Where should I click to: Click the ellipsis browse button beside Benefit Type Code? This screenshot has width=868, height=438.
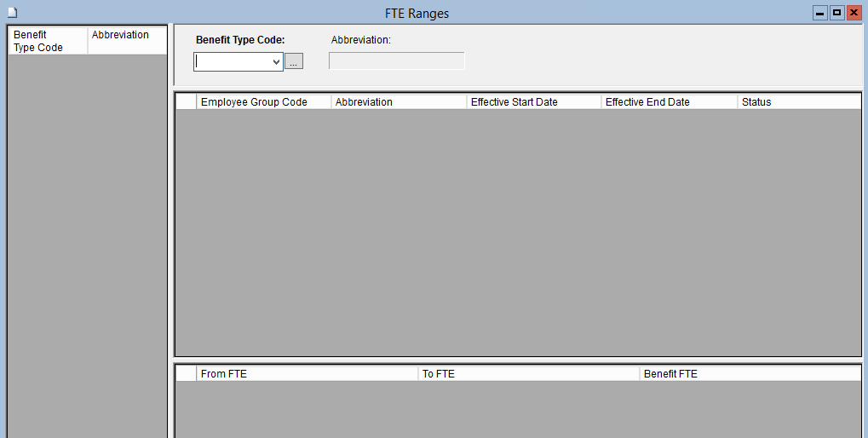click(x=294, y=62)
